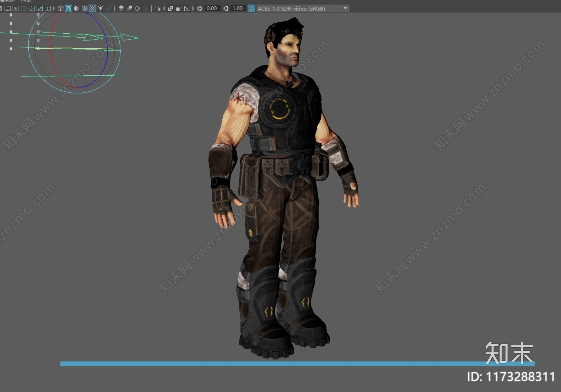Click the Gamma icon
This screenshot has height=392, width=561.
click(x=226, y=8)
